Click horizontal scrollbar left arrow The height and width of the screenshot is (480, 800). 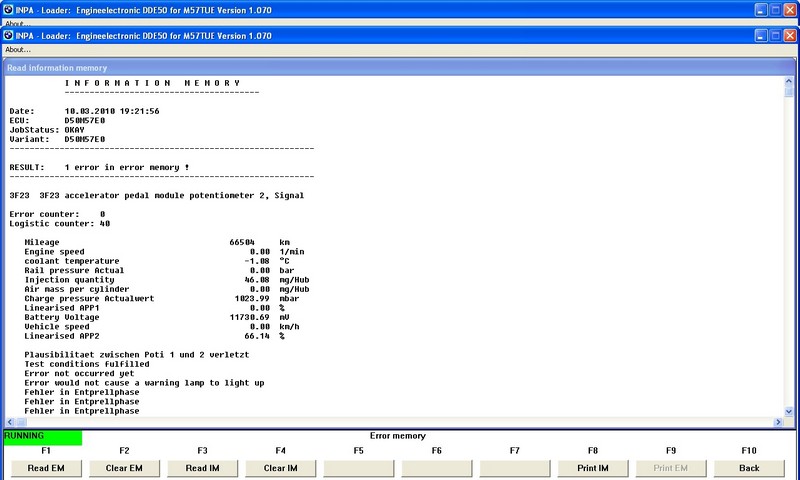[x=10, y=422]
